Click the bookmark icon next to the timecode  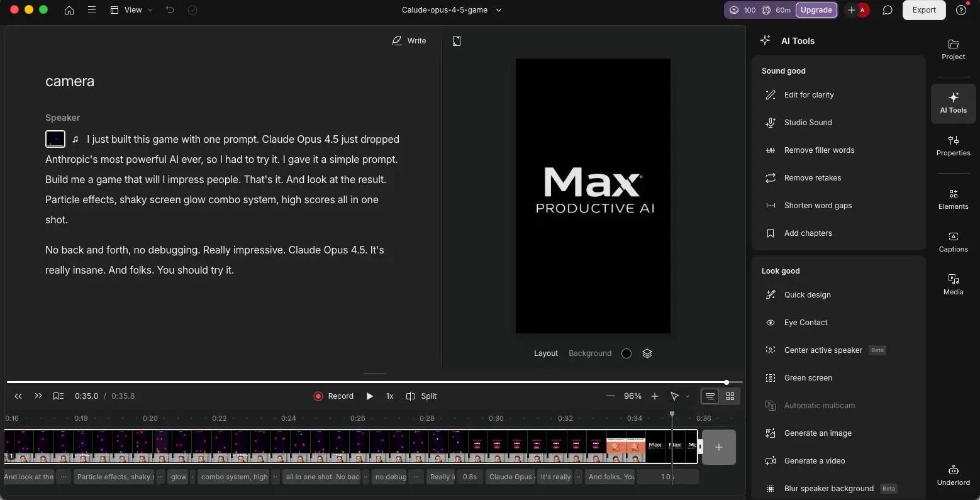pyautogui.click(x=58, y=396)
